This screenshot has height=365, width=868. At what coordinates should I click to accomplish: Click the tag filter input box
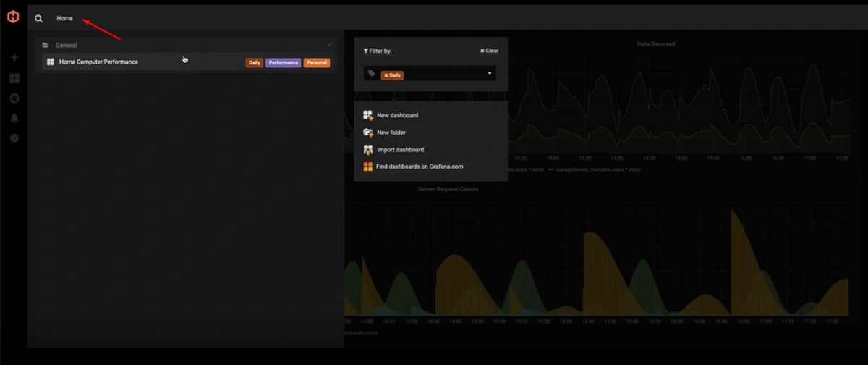click(430, 74)
